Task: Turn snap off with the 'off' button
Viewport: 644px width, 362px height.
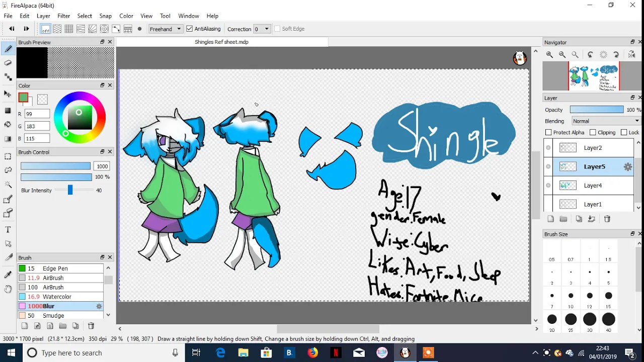Action: tap(45, 29)
